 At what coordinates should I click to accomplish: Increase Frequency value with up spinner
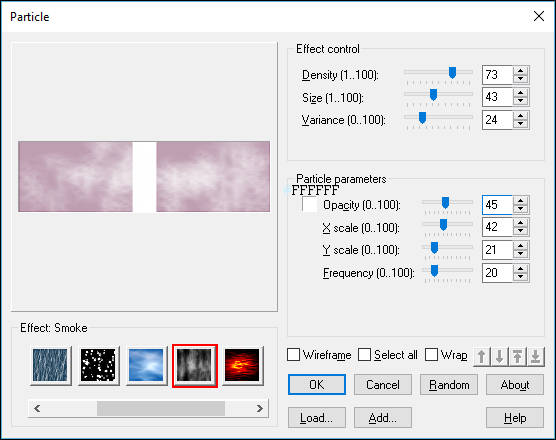tap(521, 268)
